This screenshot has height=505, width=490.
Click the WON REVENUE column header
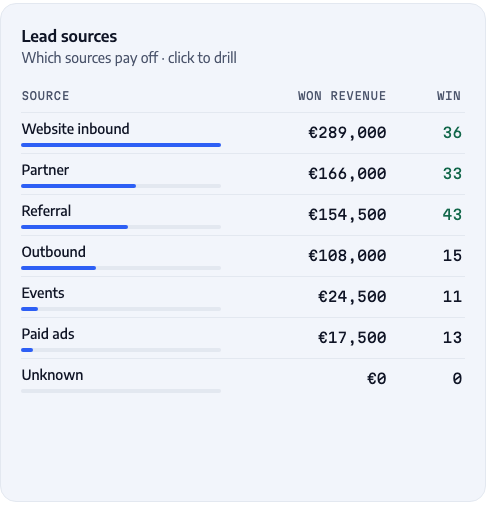pos(342,96)
